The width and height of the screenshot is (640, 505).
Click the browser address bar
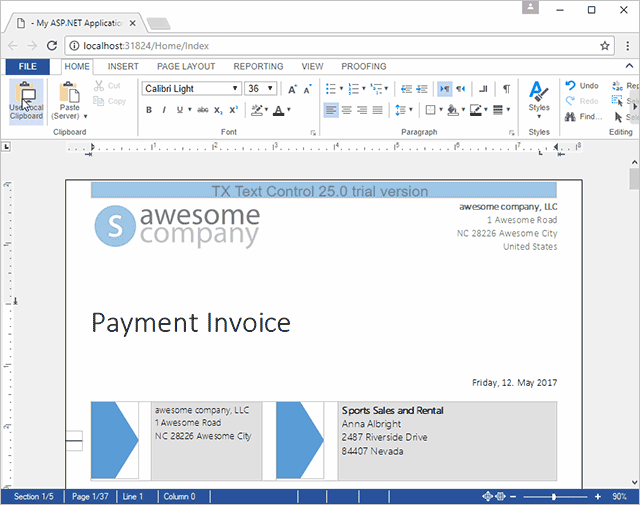click(x=330, y=45)
